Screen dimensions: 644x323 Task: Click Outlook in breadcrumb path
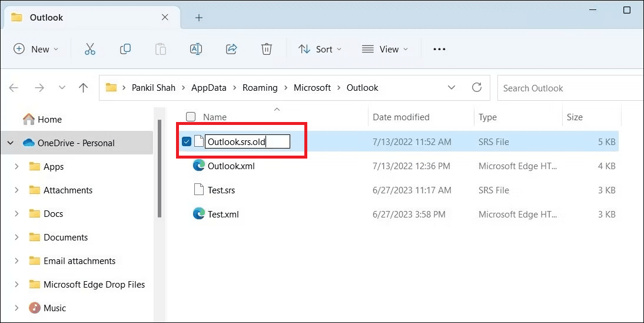coord(362,88)
